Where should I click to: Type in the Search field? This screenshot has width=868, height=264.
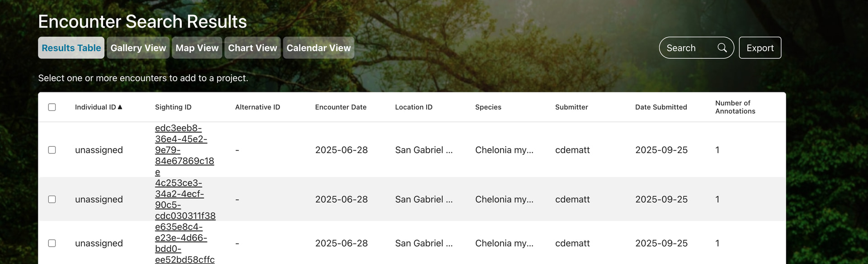pos(687,48)
